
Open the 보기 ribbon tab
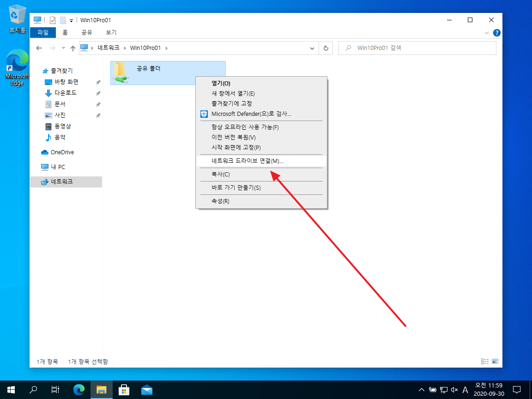point(111,32)
